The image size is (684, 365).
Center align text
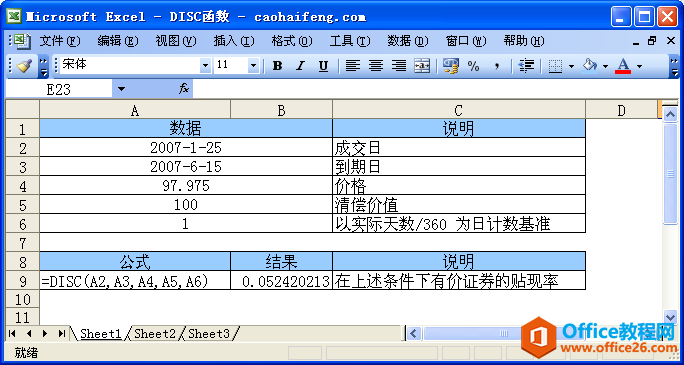[x=376, y=66]
